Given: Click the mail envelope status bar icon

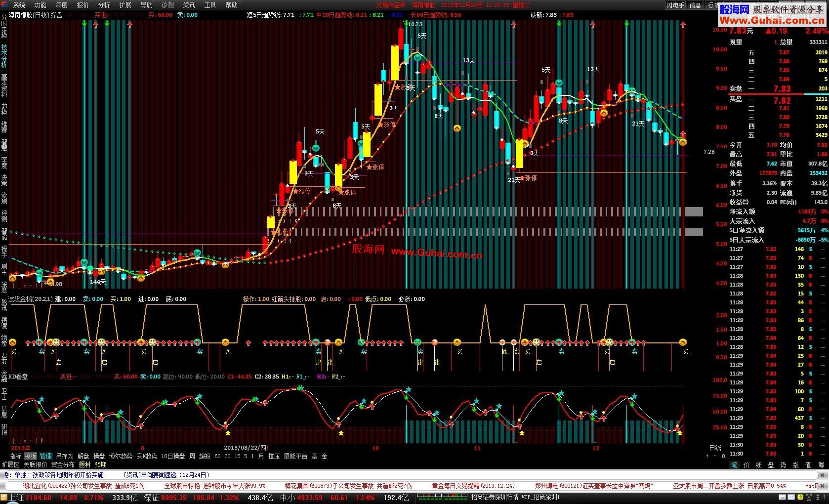Looking at the screenshot, I should (791, 497).
